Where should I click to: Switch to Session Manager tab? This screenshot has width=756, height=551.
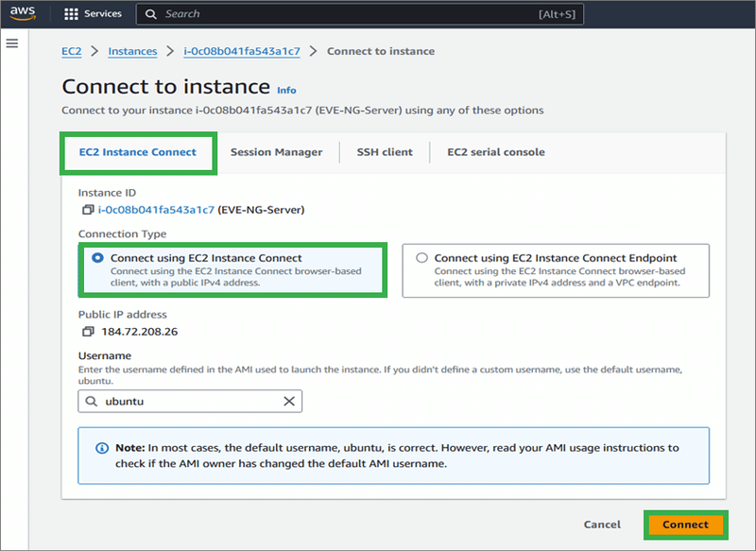pos(276,152)
